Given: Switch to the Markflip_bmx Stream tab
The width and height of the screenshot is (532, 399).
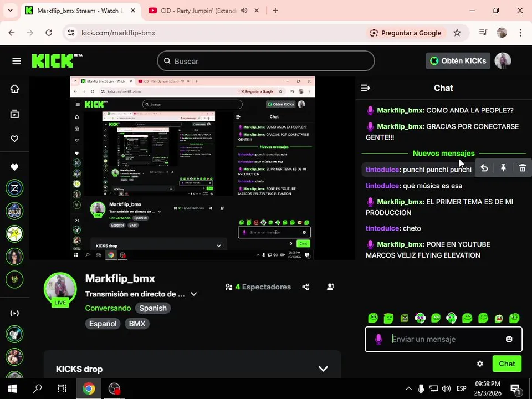Looking at the screenshot, I should [x=81, y=11].
